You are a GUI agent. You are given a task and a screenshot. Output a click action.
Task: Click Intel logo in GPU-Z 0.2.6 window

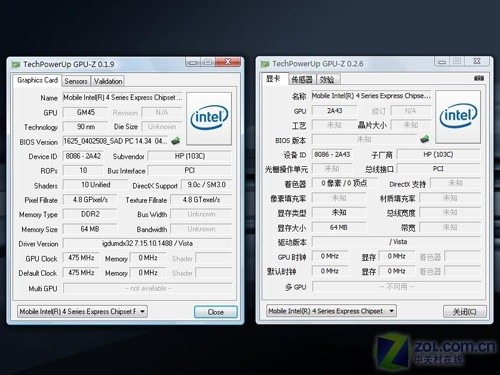458,117
